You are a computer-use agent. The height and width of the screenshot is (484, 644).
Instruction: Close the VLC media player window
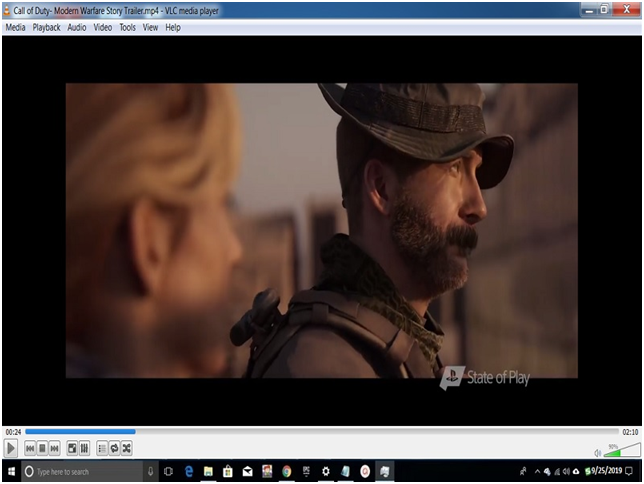coord(626,9)
